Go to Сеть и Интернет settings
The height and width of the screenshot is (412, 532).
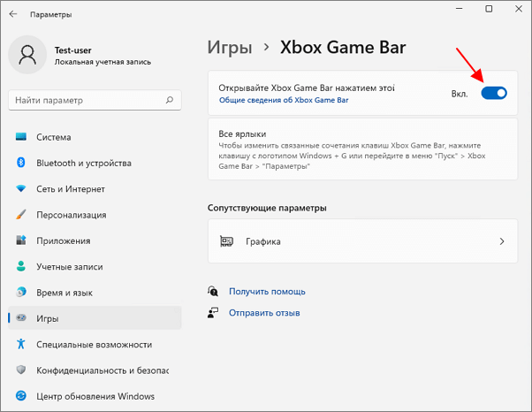(95, 188)
